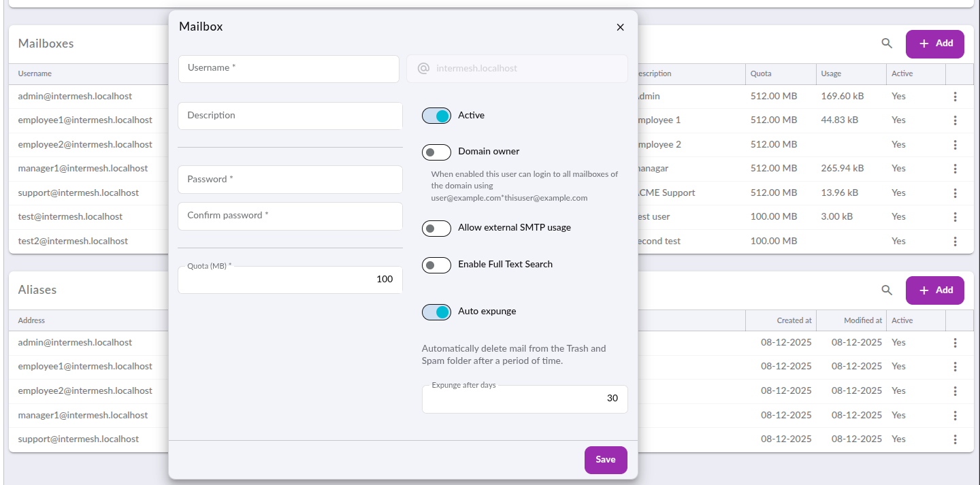This screenshot has height=485, width=980.
Task: Enable the Domain owner switch
Action: (436, 152)
